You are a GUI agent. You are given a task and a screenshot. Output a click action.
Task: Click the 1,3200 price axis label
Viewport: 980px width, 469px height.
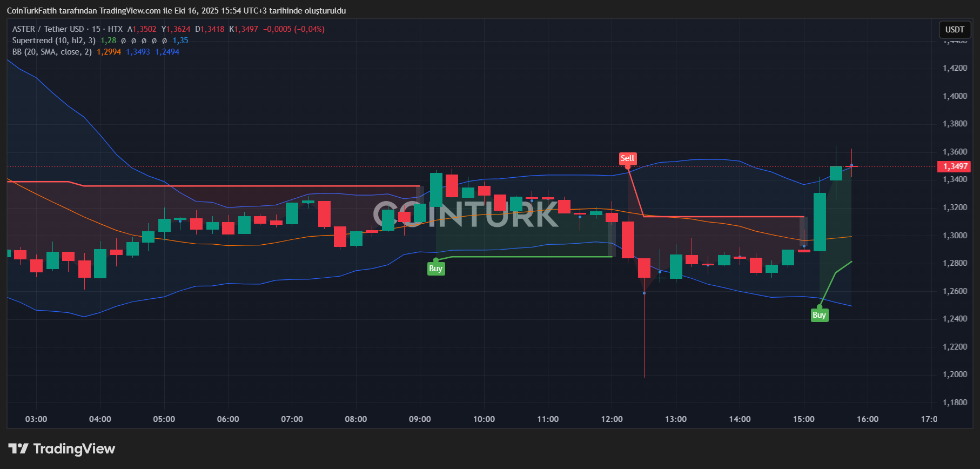(x=955, y=207)
